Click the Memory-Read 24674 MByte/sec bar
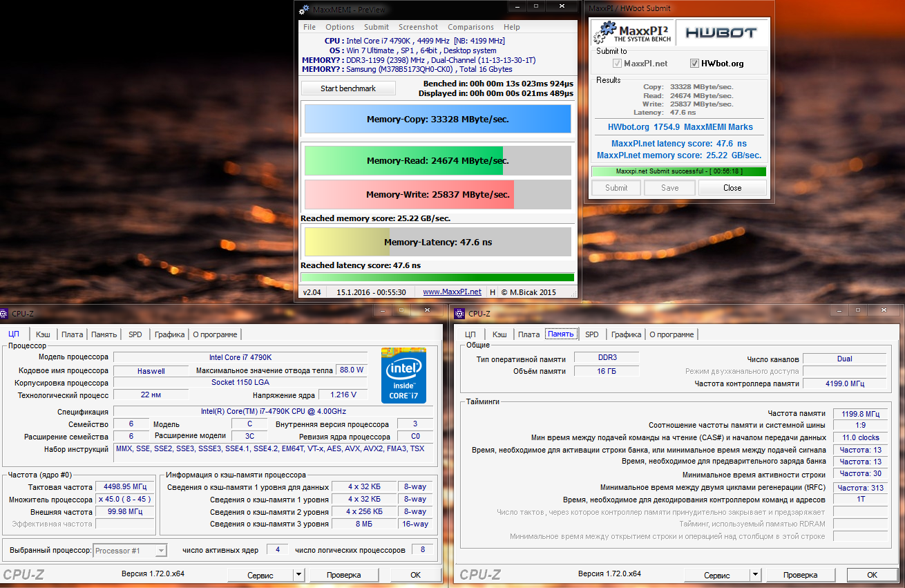Screen dimensions: 905x588 pos(438,160)
